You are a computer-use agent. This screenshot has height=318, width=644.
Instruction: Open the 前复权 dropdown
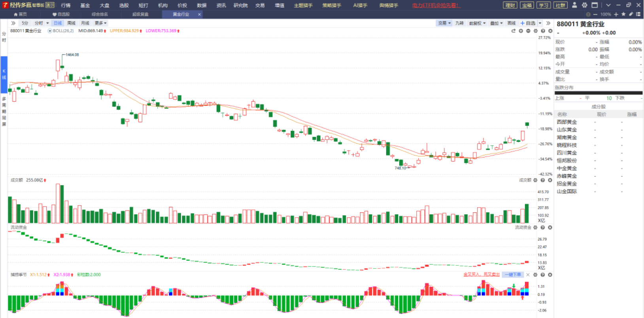click(477, 23)
